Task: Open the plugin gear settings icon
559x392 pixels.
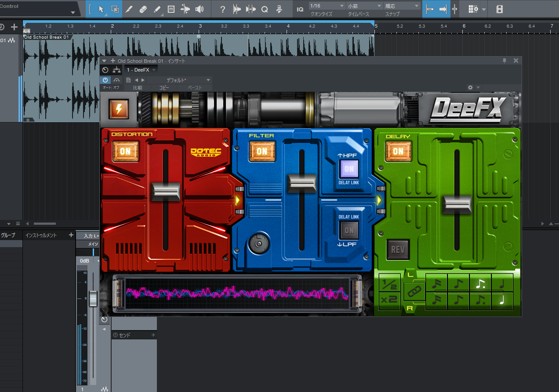Action: point(471,87)
